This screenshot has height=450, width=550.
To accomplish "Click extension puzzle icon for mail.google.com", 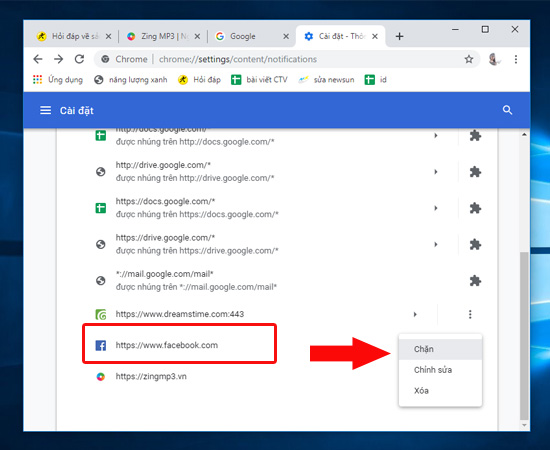I will pyautogui.click(x=475, y=281).
